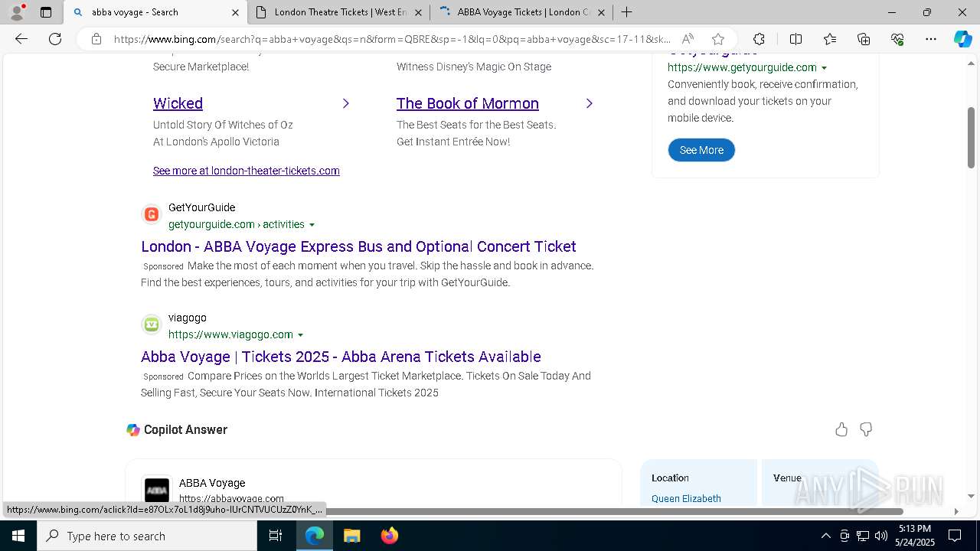Click the taskbar search box
This screenshot has height=551, width=980.
coord(147,536)
